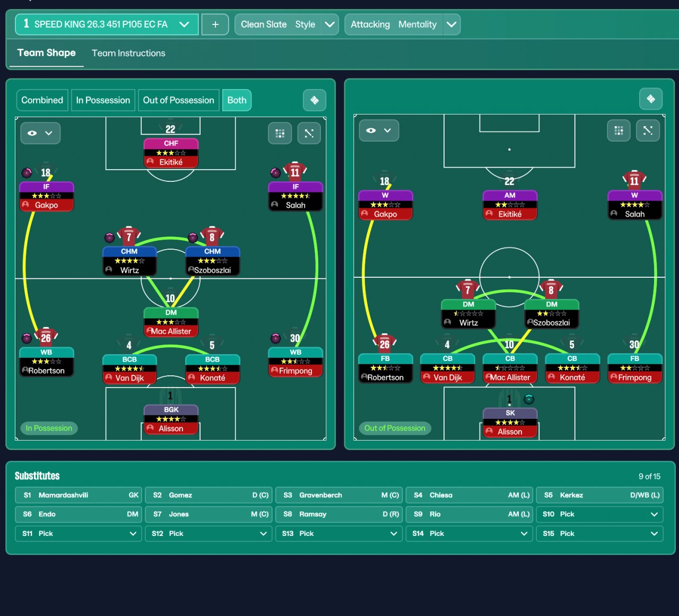Viewport: 679px width, 616px height.
Task: Click the purple role icon beside Wirtz's shirt
Action: [x=110, y=237]
